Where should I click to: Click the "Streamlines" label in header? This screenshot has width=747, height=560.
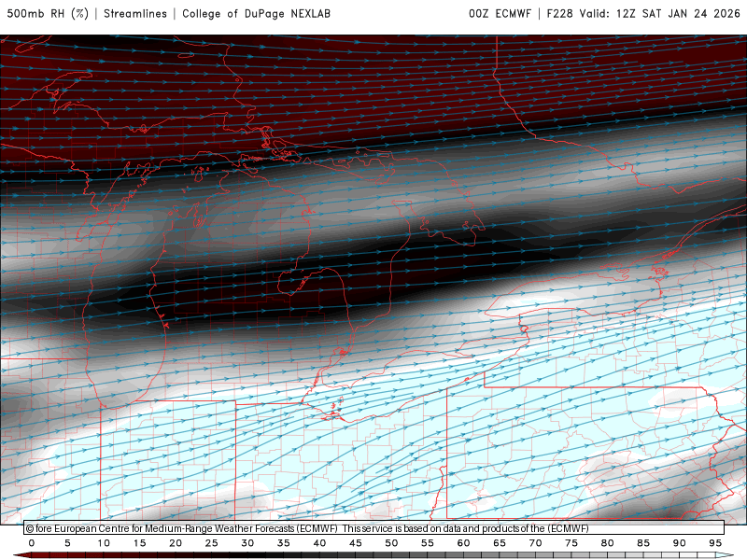pos(135,13)
